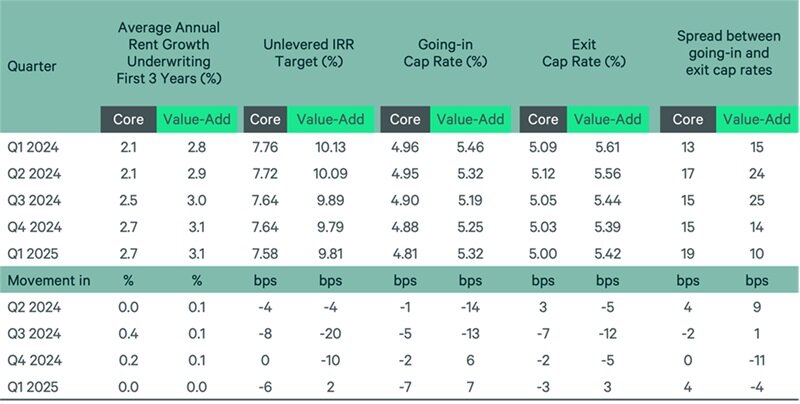Click the Core label under Unlevered IRR Target
The width and height of the screenshot is (800, 404).
265,119
